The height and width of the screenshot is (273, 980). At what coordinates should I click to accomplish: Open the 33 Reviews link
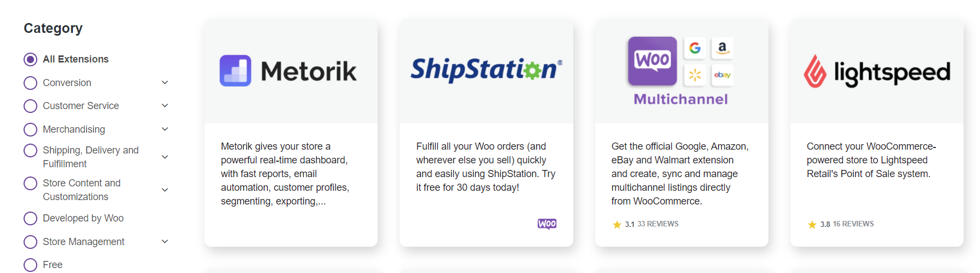click(658, 224)
